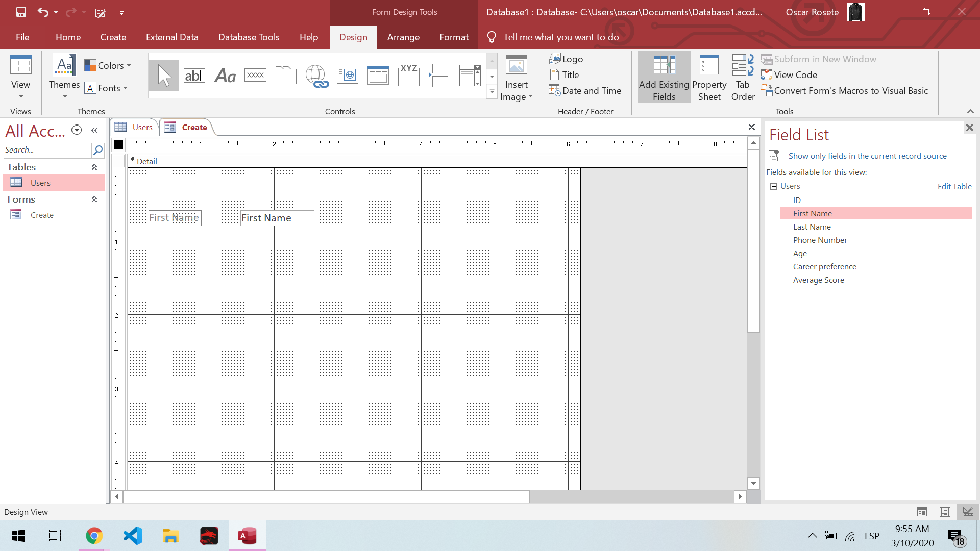Open the Colors theme dropdown

pyautogui.click(x=108, y=66)
